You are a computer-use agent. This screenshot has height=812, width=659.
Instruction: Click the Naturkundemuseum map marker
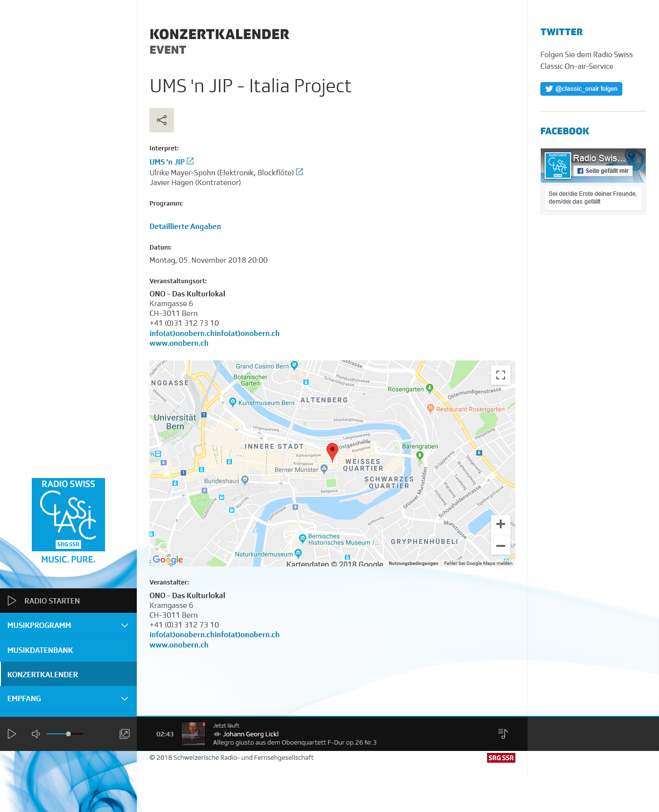point(298,553)
